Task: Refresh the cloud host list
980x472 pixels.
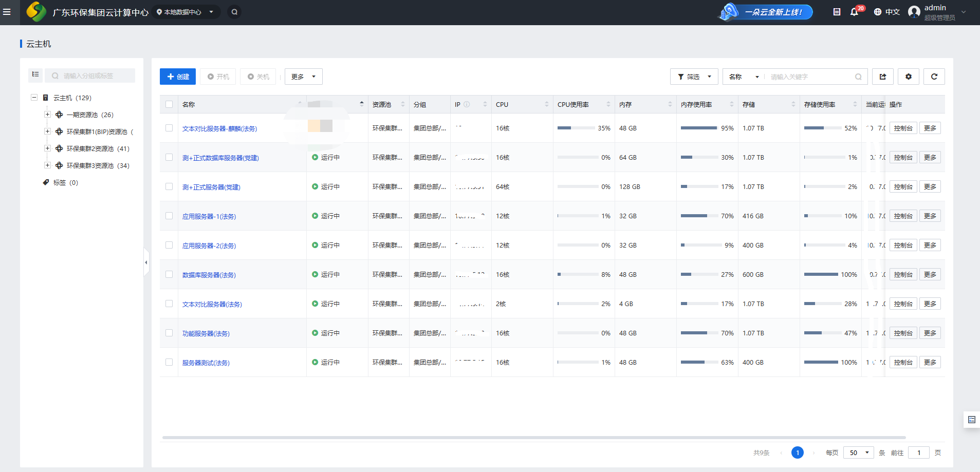Action: click(934, 77)
